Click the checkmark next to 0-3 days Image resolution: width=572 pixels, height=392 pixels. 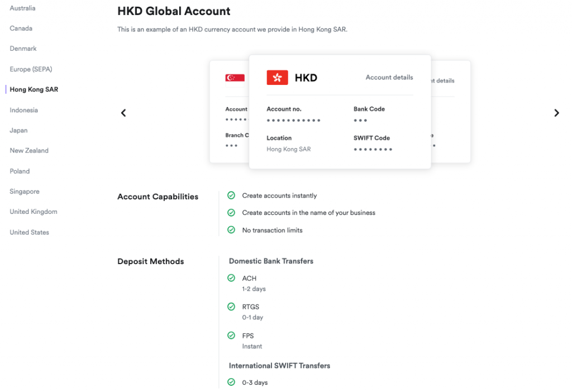(231, 382)
